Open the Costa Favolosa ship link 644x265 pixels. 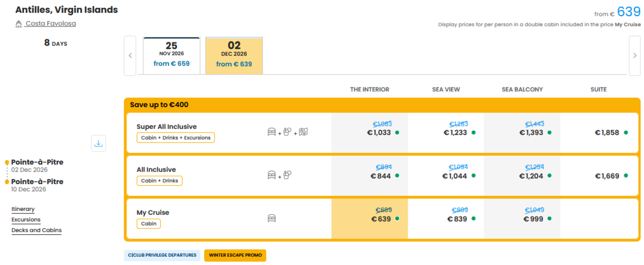(x=51, y=24)
